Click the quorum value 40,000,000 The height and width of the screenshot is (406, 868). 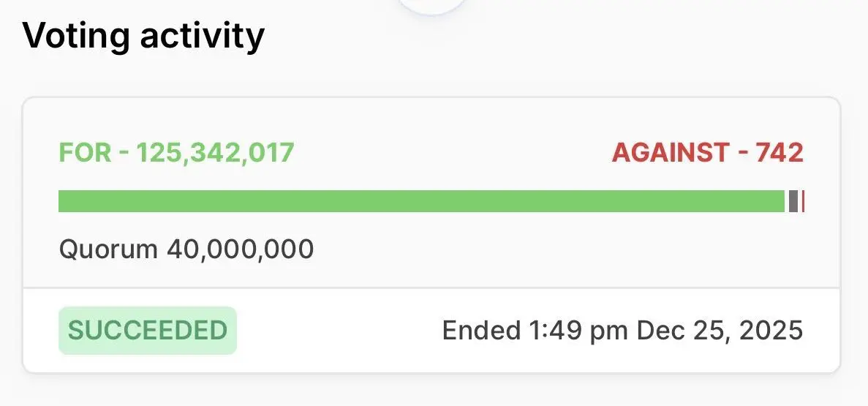pos(240,249)
